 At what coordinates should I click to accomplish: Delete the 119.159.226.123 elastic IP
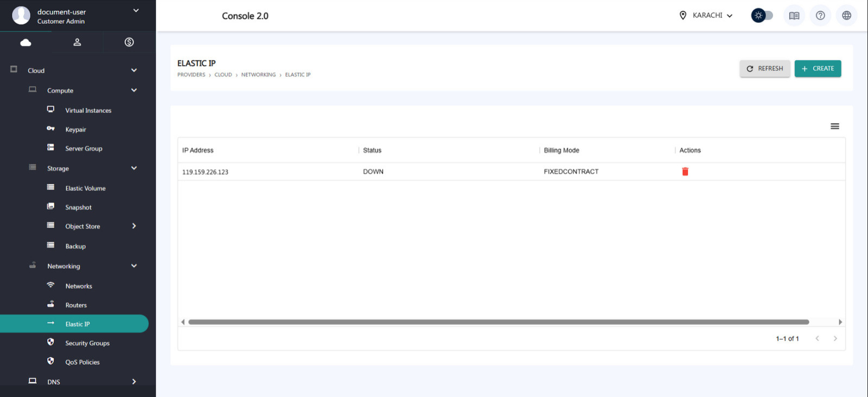pyautogui.click(x=685, y=171)
